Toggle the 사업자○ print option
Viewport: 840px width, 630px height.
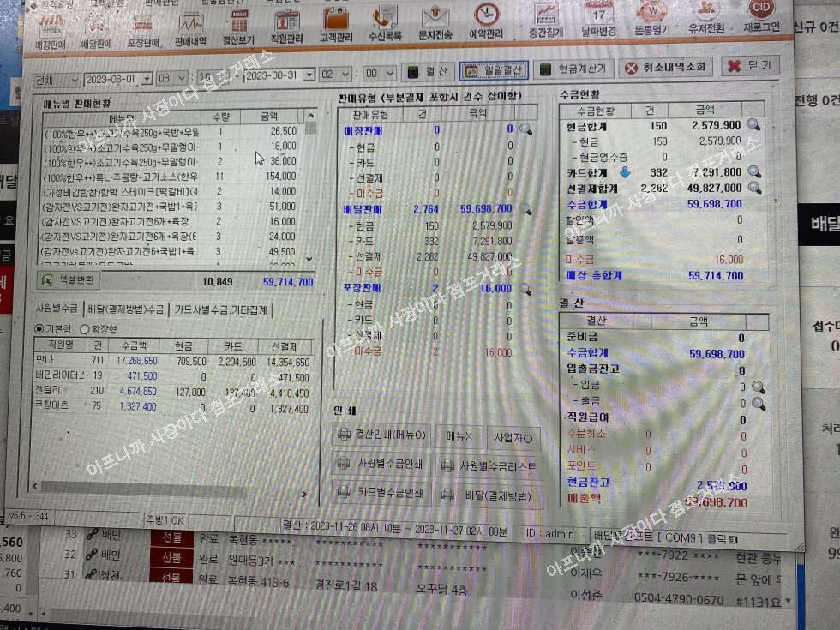click(514, 436)
